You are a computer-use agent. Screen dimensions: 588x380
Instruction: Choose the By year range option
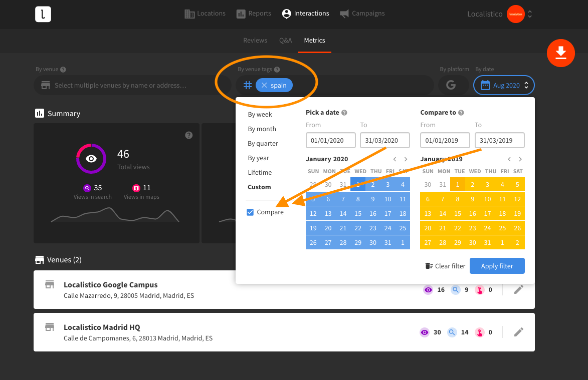pos(258,158)
